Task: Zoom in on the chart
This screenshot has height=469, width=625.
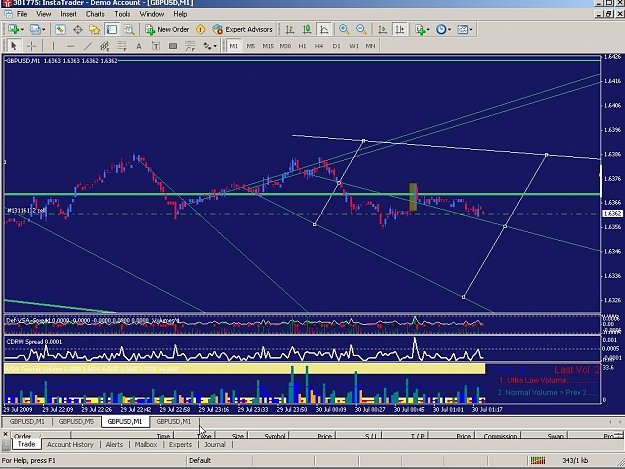Action: click(344, 29)
